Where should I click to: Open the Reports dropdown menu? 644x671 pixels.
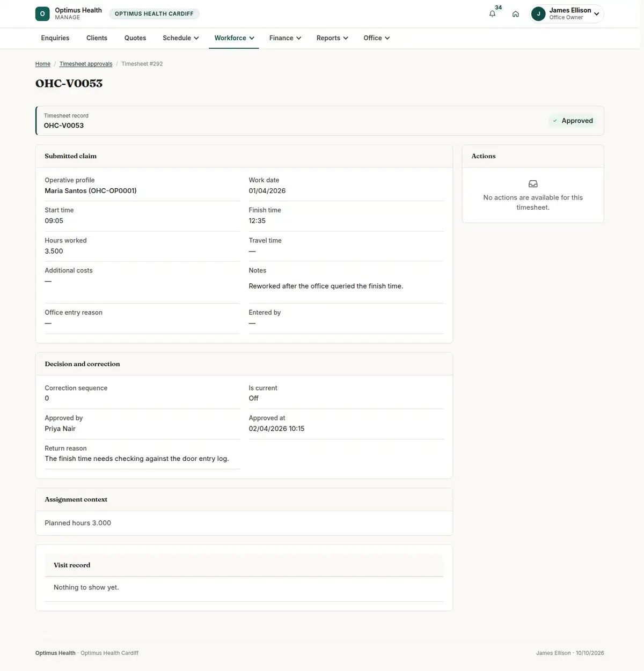(332, 38)
